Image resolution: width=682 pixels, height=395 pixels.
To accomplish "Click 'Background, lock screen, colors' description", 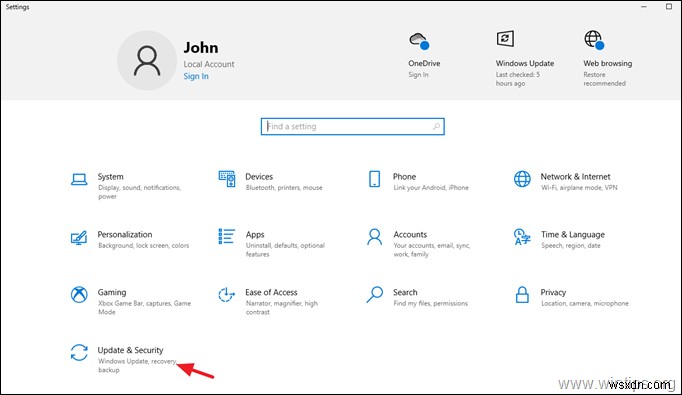I will pyautogui.click(x=144, y=246).
